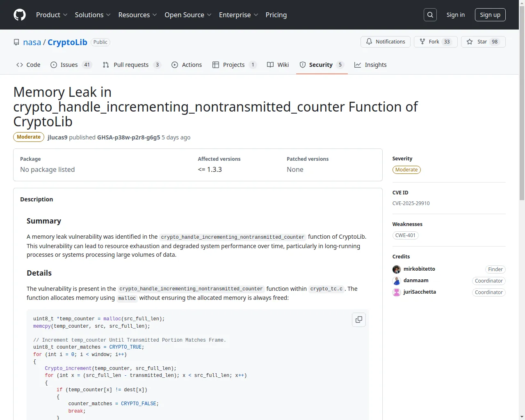Click the Moderate badge under the title
The image size is (525, 420).
(x=29, y=137)
